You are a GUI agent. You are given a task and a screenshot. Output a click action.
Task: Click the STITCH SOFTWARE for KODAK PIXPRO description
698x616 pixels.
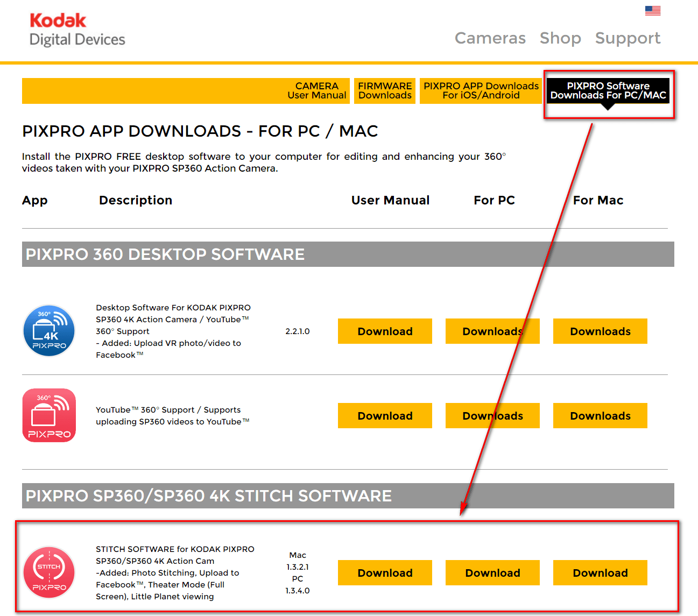tap(175, 573)
